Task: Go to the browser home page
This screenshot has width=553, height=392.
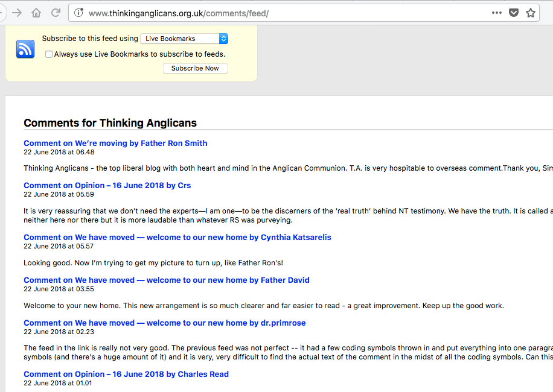Action: point(36,13)
